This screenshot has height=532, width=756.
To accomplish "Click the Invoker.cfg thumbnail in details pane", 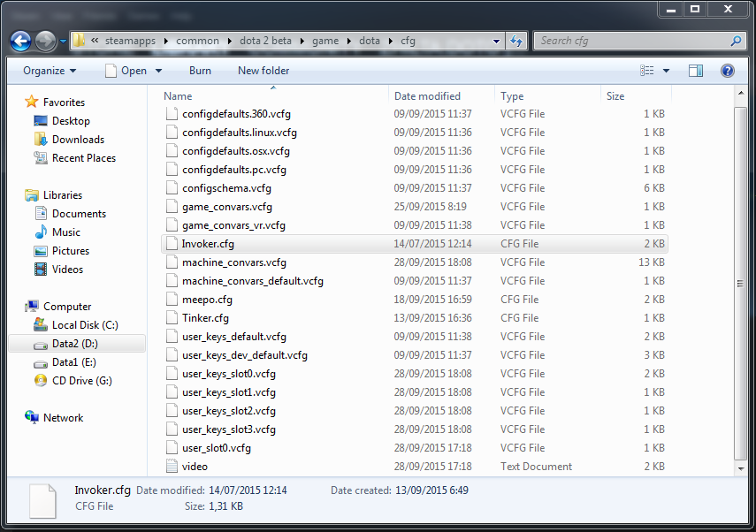I will coord(43,501).
